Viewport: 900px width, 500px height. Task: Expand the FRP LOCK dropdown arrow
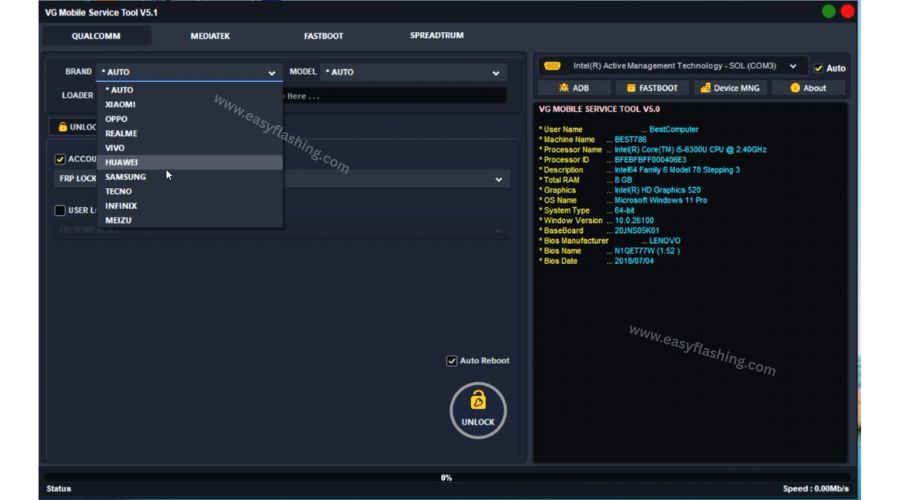click(x=498, y=180)
